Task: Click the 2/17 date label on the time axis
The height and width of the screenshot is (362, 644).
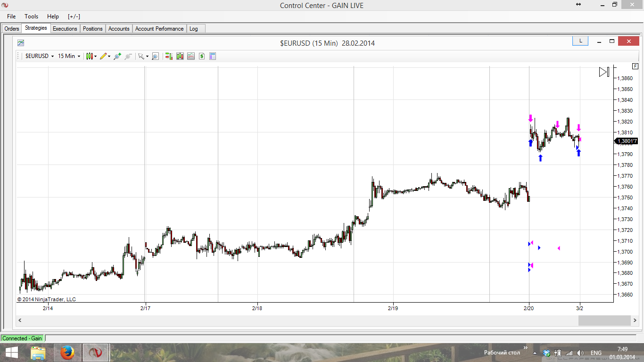Action: coord(146,308)
